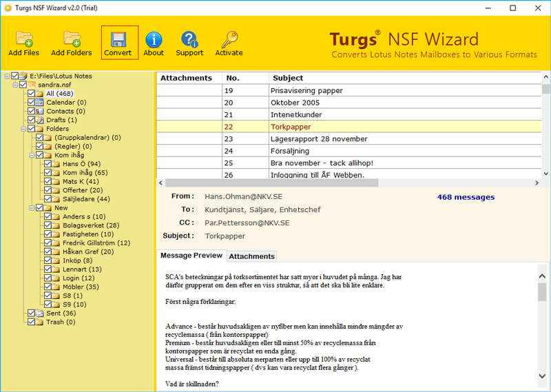Click the Trash folder icon in tree
Image resolution: width=551 pixels, height=392 pixels.
point(40,322)
